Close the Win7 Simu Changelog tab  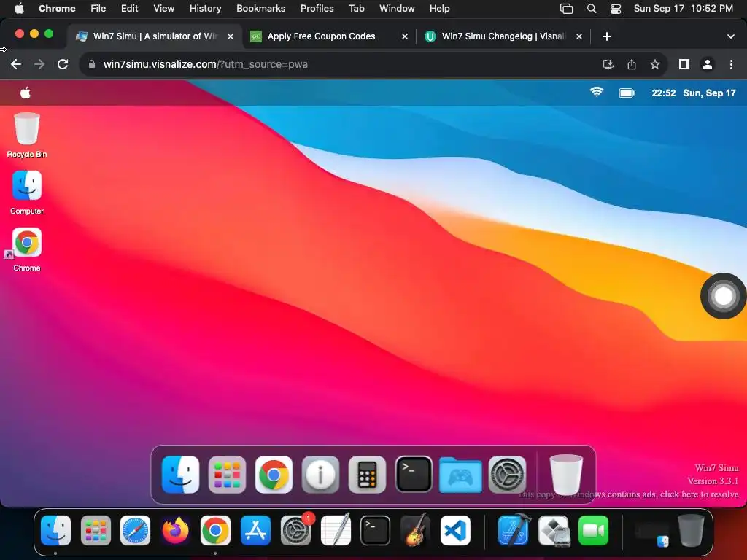point(578,36)
